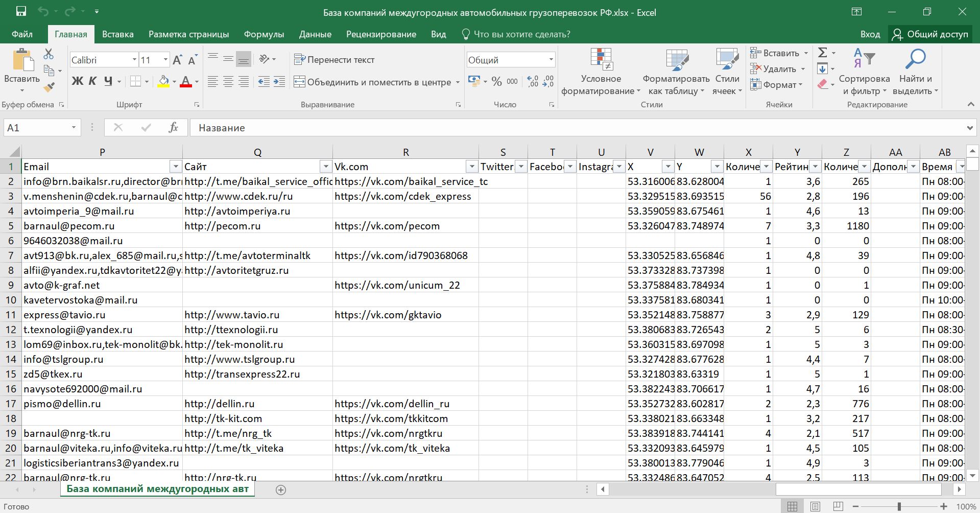Toggle Wrap Text (Перенести текст)
This screenshot has width=980, height=513.
tap(334, 60)
